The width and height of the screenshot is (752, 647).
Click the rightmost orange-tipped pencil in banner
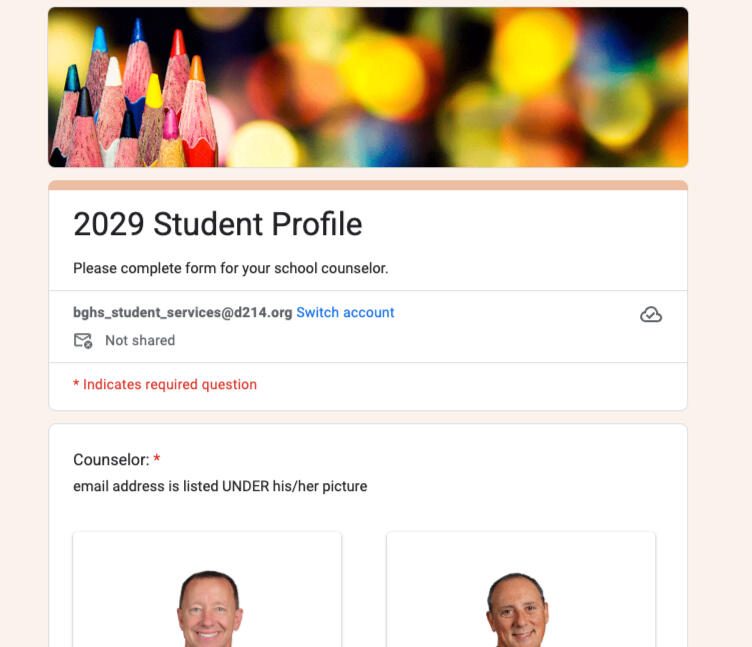[x=198, y=110]
